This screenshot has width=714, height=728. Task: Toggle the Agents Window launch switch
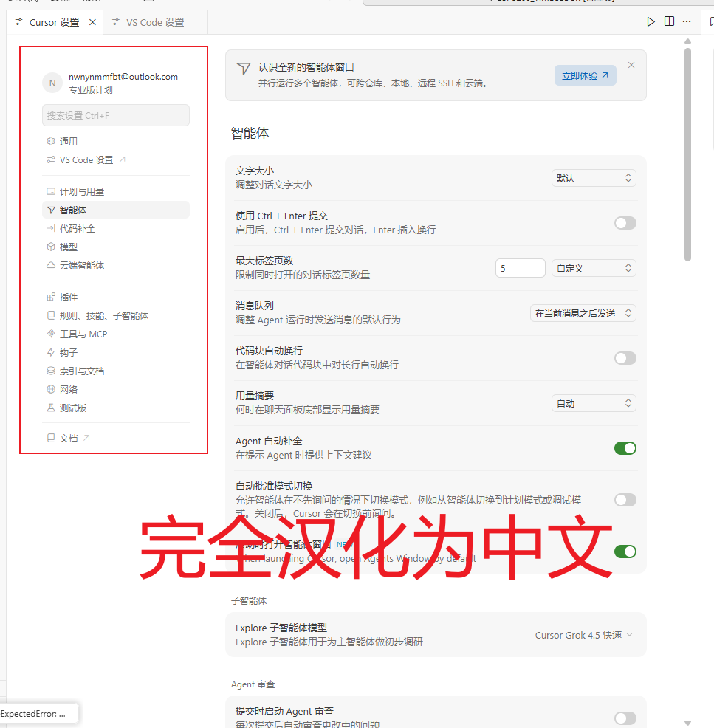coord(625,552)
